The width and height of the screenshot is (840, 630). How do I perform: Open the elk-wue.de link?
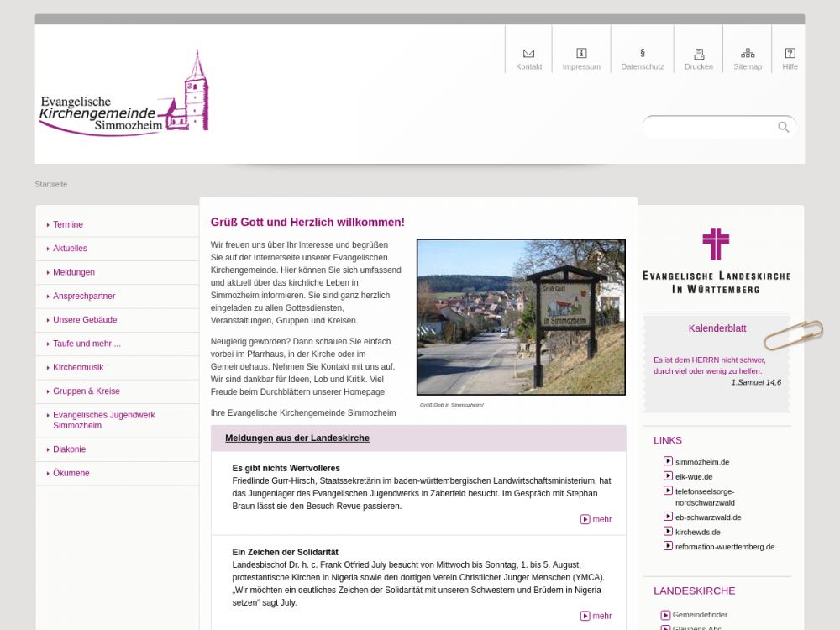click(x=694, y=476)
